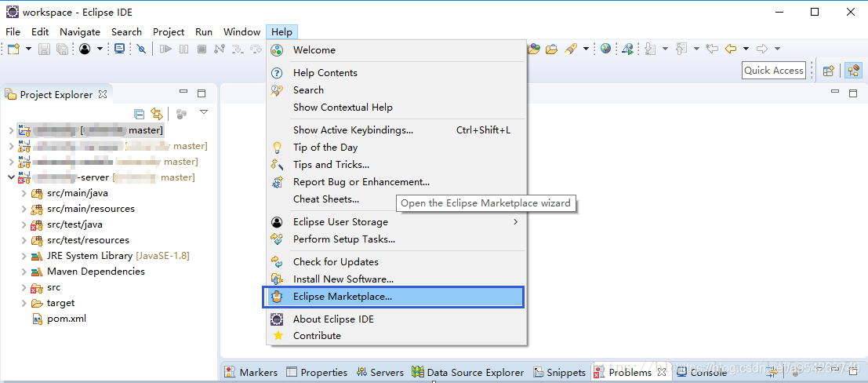Select the Project Explorer tab
The width and height of the screenshot is (868, 383).
tap(56, 94)
